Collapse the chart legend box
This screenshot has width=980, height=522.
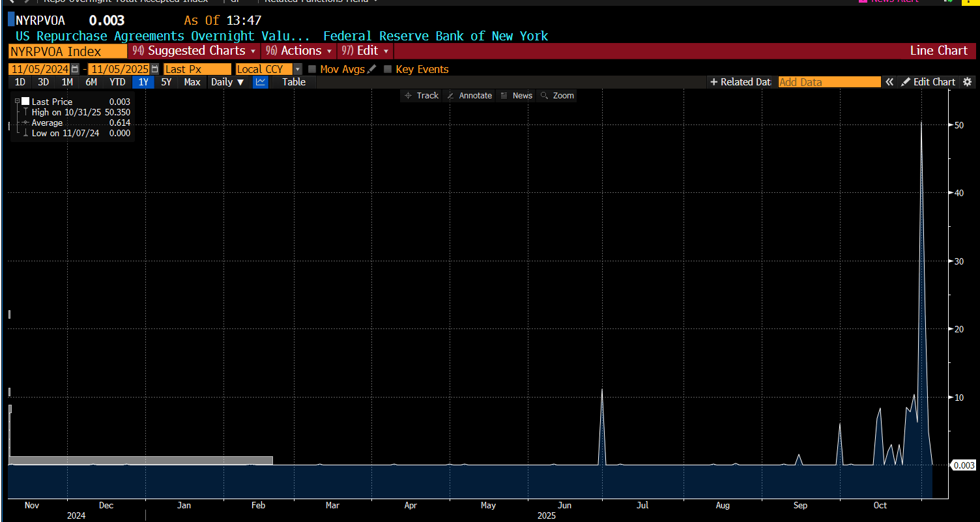click(x=17, y=102)
